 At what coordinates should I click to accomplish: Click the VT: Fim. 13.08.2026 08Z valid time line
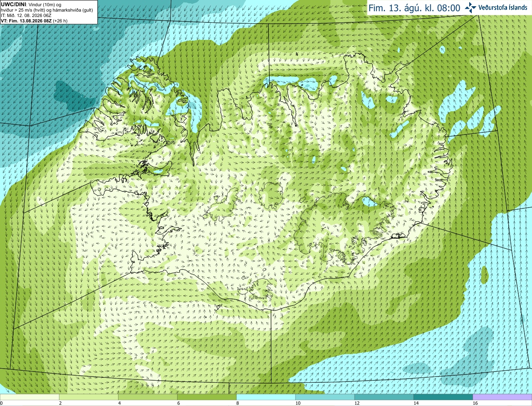pos(34,21)
